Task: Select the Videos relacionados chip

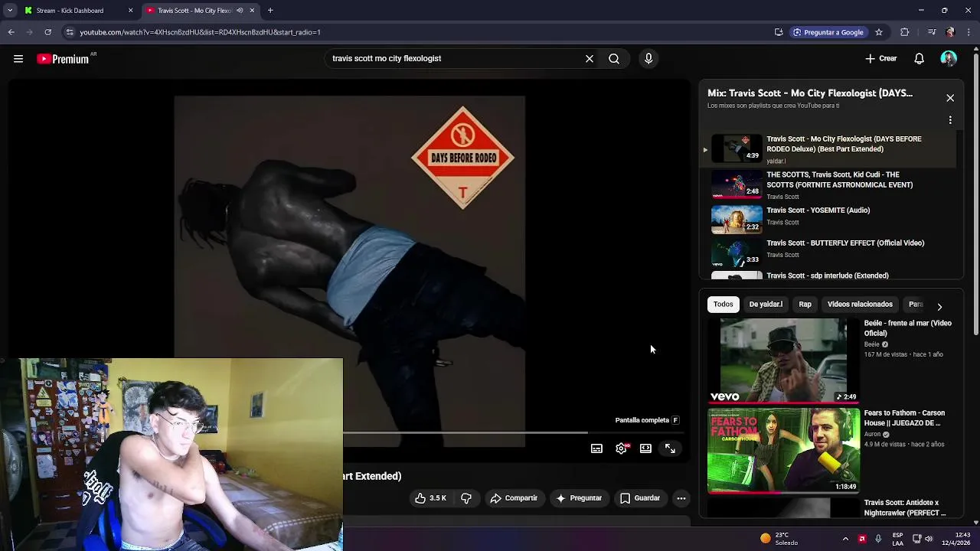Action: pyautogui.click(x=860, y=305)
